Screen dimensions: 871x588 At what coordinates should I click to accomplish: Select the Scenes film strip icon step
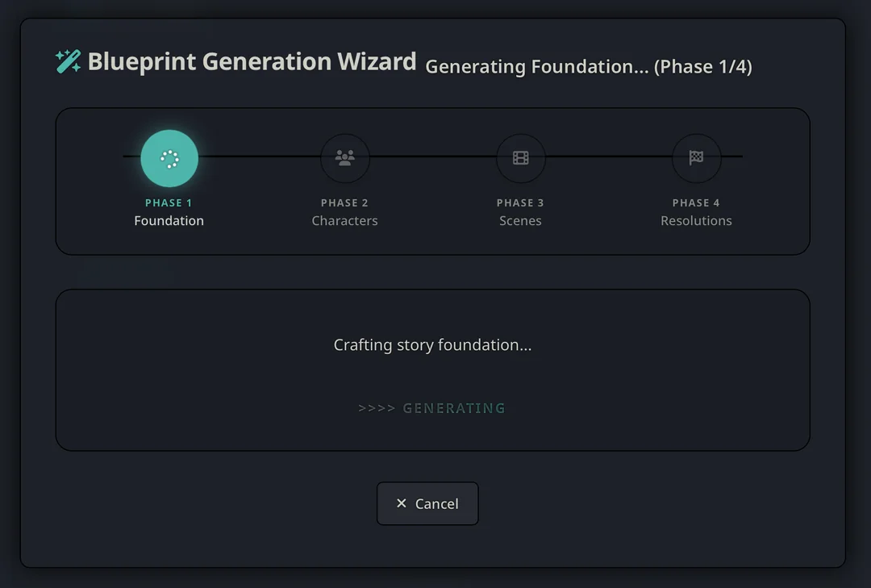coord(521,158)
